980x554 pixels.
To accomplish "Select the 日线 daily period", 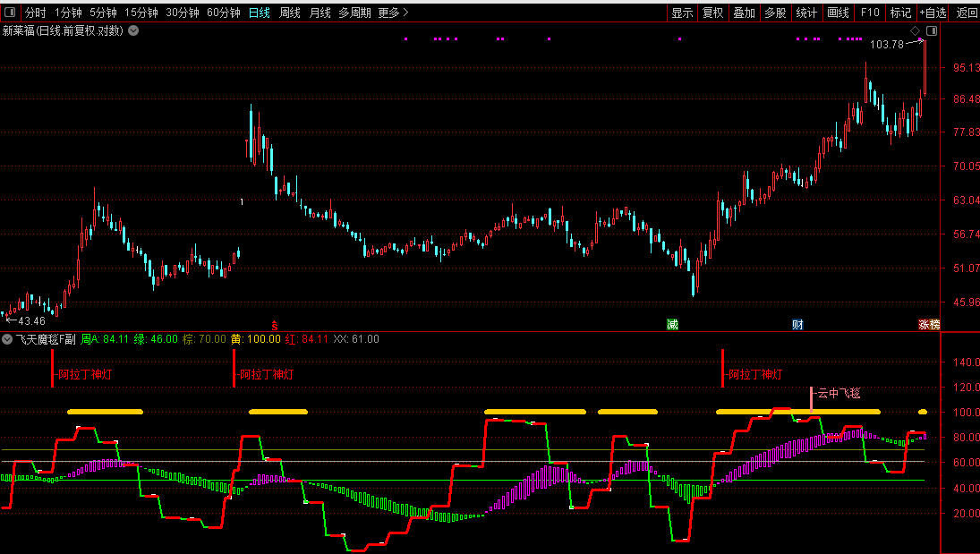I will click(260, 13).
